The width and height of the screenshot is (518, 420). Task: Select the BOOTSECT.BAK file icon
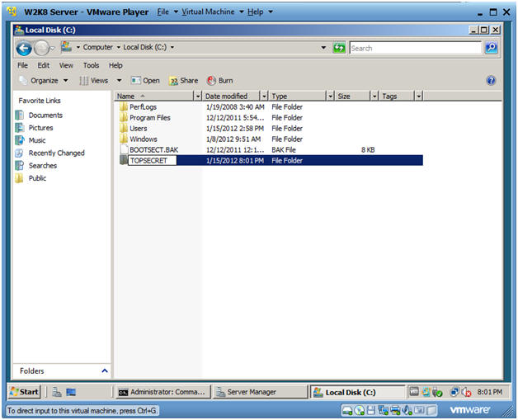pyautogui.click(x=124, y=149)
